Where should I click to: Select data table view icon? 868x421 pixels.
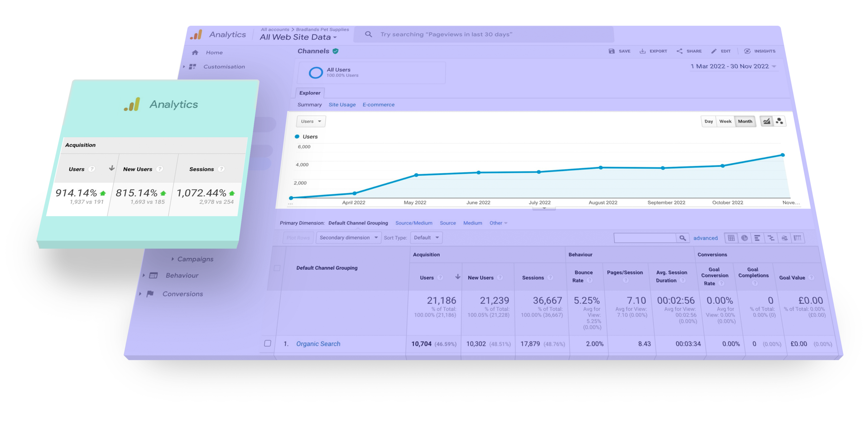[731, 238]
